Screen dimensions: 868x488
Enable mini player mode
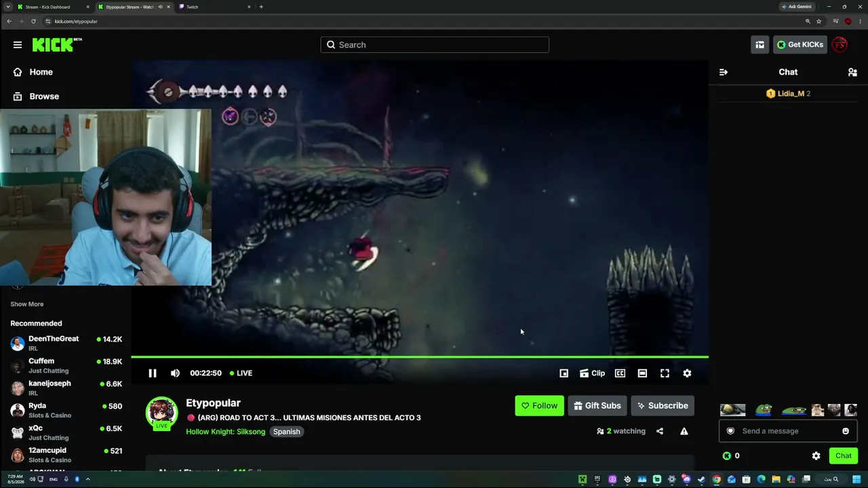coord(564,373)
